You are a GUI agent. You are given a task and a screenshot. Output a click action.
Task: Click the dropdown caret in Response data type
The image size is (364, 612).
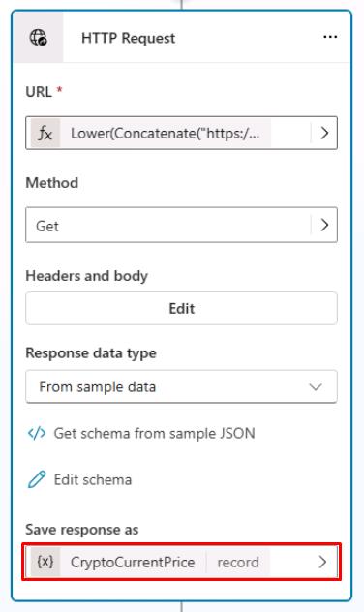pos(316,386)
